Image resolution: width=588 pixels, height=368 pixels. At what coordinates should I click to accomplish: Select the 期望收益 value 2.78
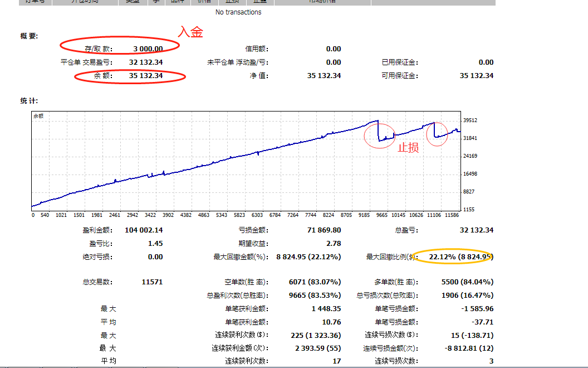334,244
